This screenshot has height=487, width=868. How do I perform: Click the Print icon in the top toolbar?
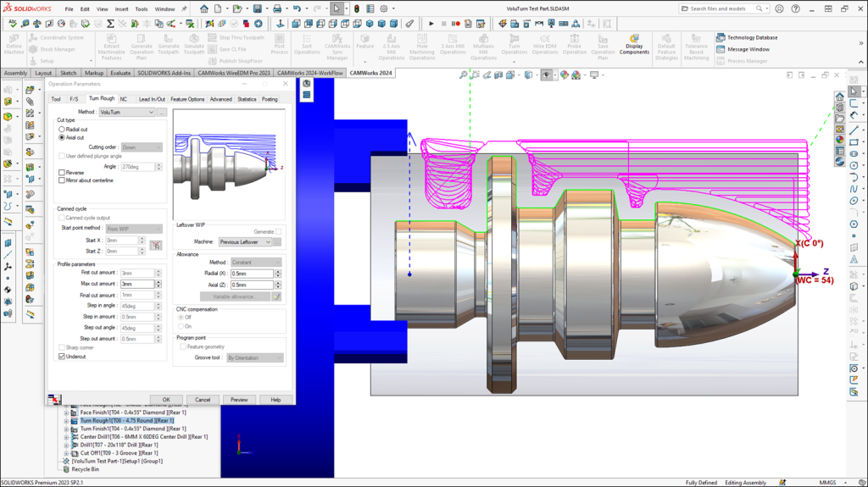(x=279, y=8)
